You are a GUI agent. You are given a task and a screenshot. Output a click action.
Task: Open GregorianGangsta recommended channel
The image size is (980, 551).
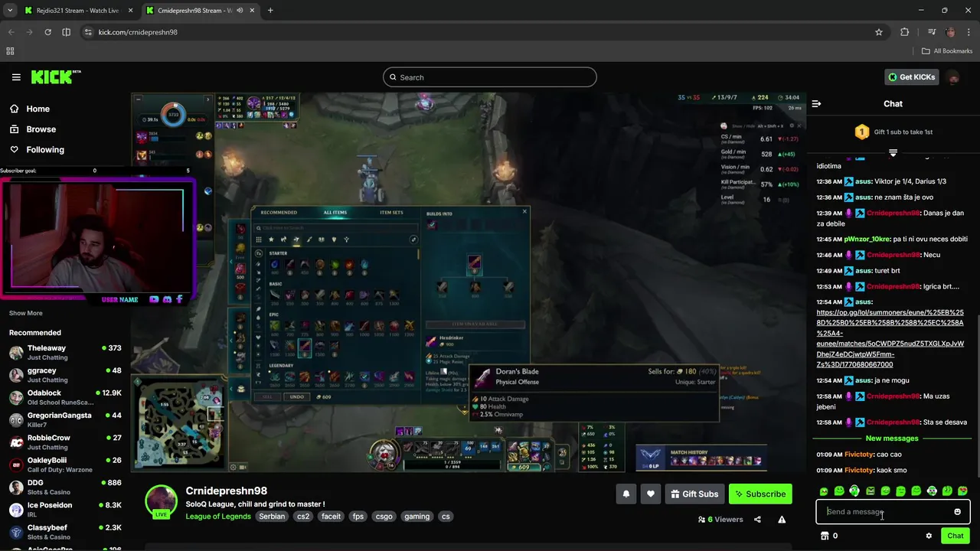65,419
